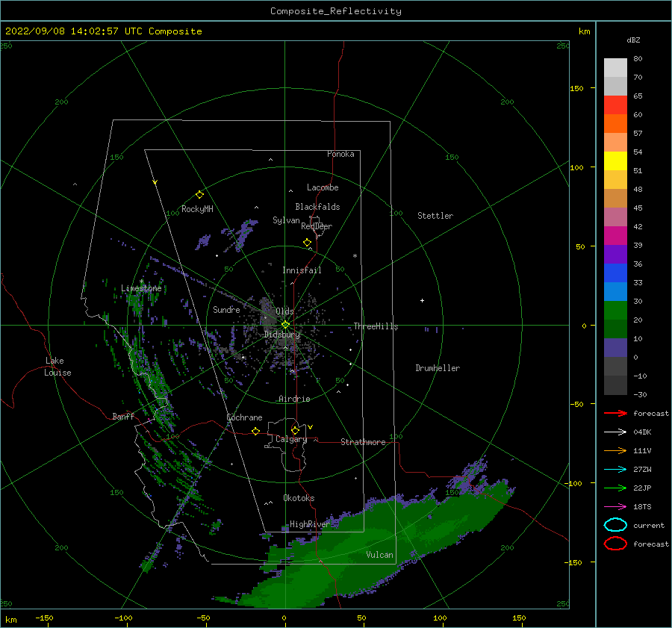Click the radar center diamond at Olds
The width and height of the screenshot is (672, 628).
pyautogui.click(x=285, y=325)
